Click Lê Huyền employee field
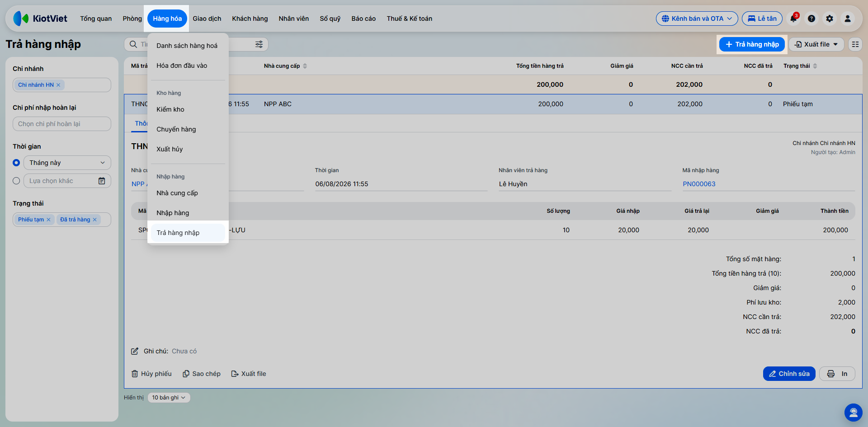This screenshot has width=868, height=427. 585,184
